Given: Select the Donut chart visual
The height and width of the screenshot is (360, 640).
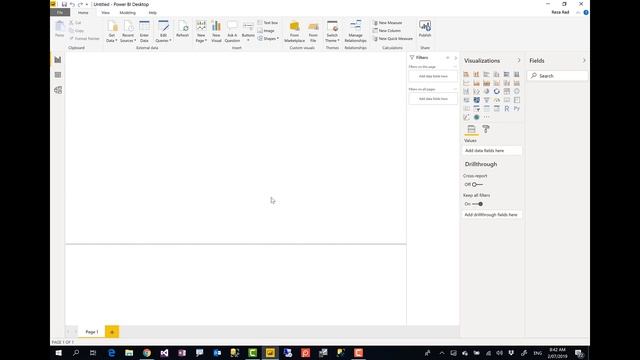Looking at the screenshot, I should pyautogui.click(x=496, y=91).
